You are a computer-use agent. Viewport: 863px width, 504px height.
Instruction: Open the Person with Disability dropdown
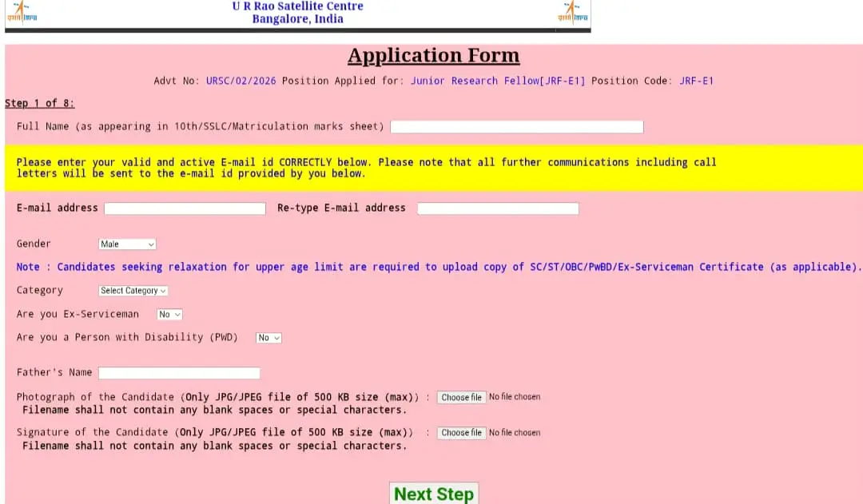(x=268, y=338)
